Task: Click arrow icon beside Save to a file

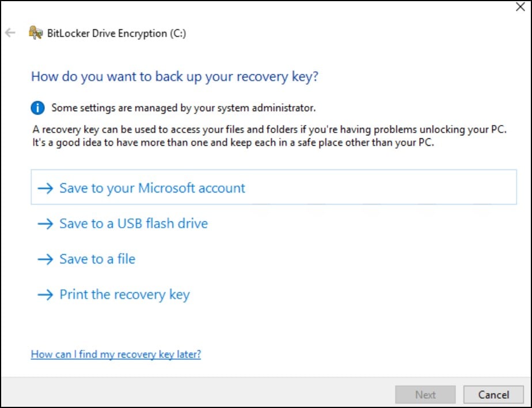Action: (x=45, y=259)
